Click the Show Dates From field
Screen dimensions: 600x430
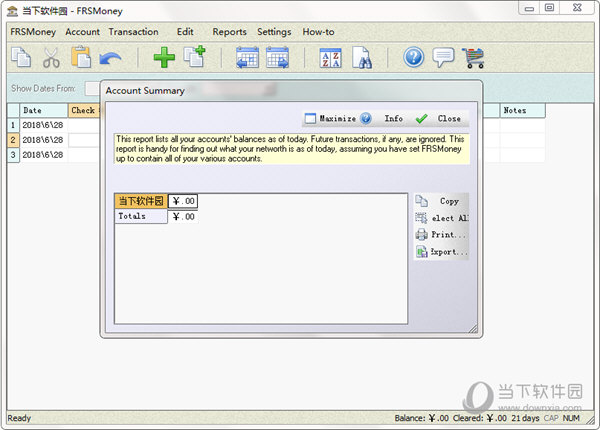(92, 88)
